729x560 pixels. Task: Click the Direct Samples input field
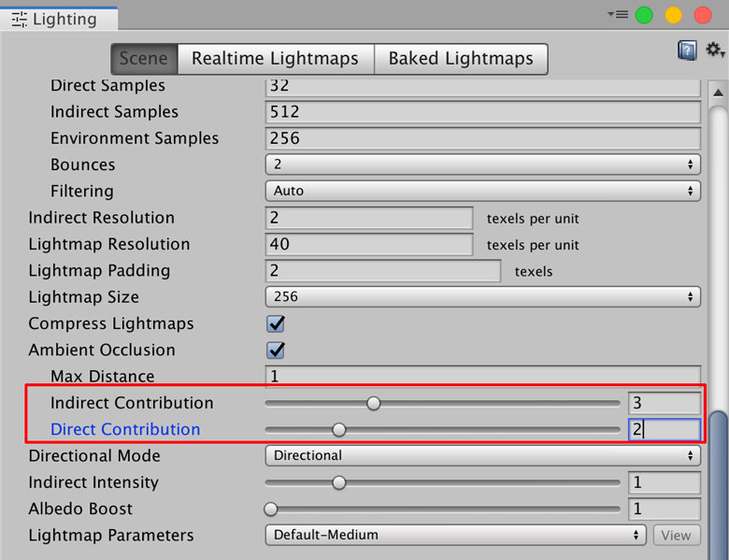coord(482,87)
